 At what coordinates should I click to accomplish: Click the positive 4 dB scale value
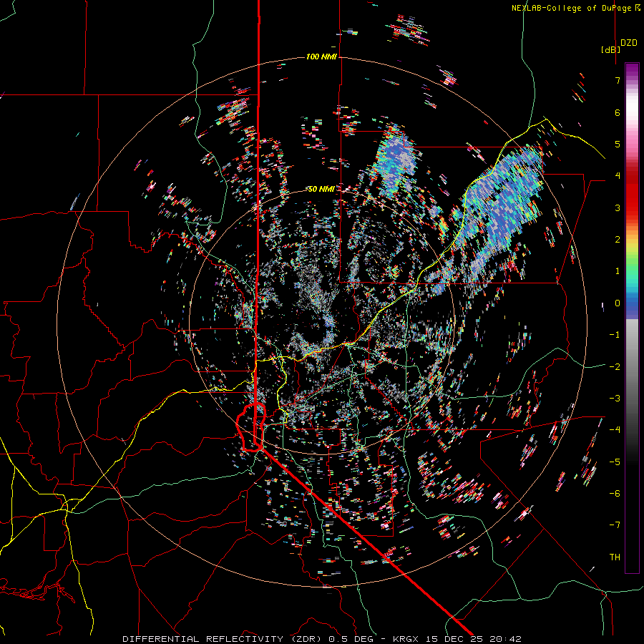click(x=618, y=176)
